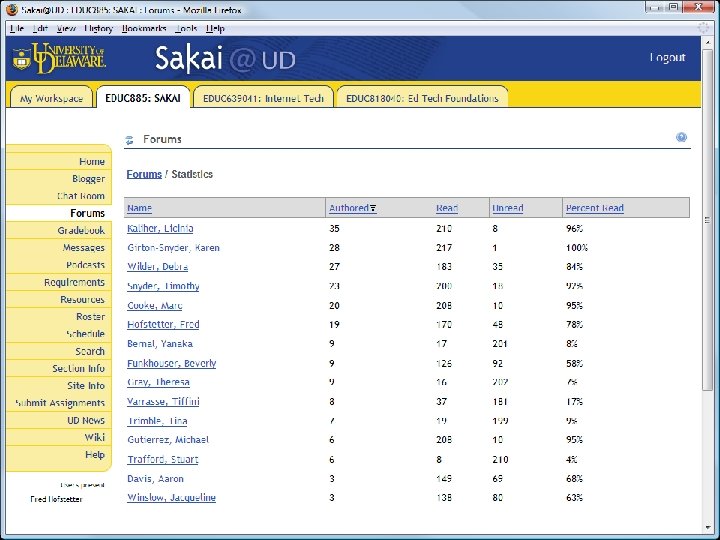The height and width of the screenshot is (540, 720).
Task: Click the Forums breadcrumb link
Action: (144, 174)
